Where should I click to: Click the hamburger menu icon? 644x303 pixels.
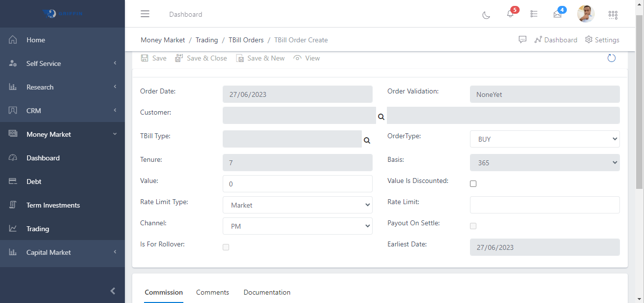click(145, 14)
